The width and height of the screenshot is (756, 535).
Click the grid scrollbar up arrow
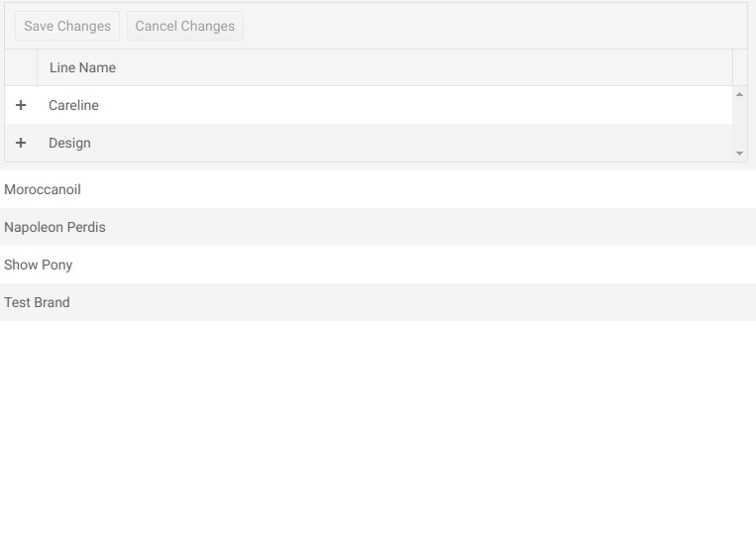pos(739,94)
